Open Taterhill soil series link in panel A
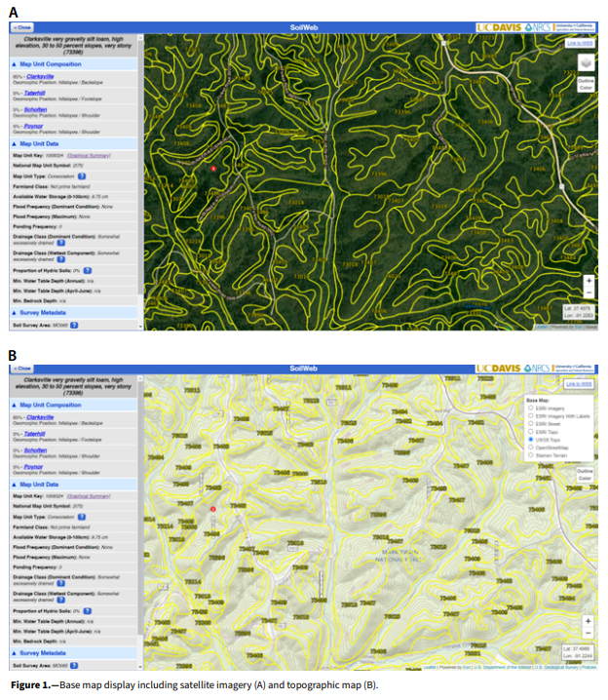The height and width of the screenshot is (700, 608). coord(35,93)
